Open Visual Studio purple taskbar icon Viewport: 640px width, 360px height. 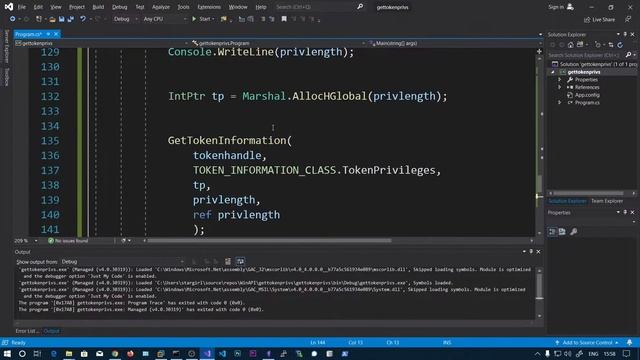tap(207, 353)
